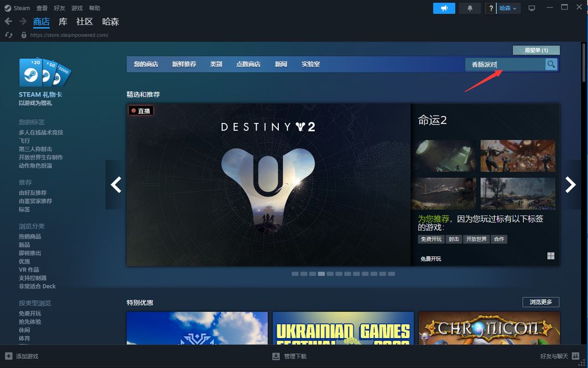Expand the 新鲜推荐 menu
Image resolution: width=588 pixels, height=368 pixels.
(184, 64)
